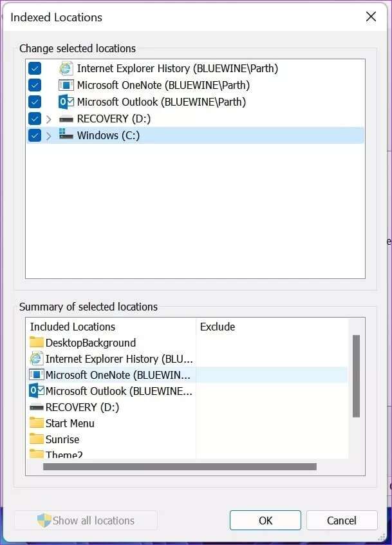Select Internet Explorer History (BLUEWINE\Parth) label
This screenshot has height=545, width=392.
pyautogui.click(x=178, y=68)
